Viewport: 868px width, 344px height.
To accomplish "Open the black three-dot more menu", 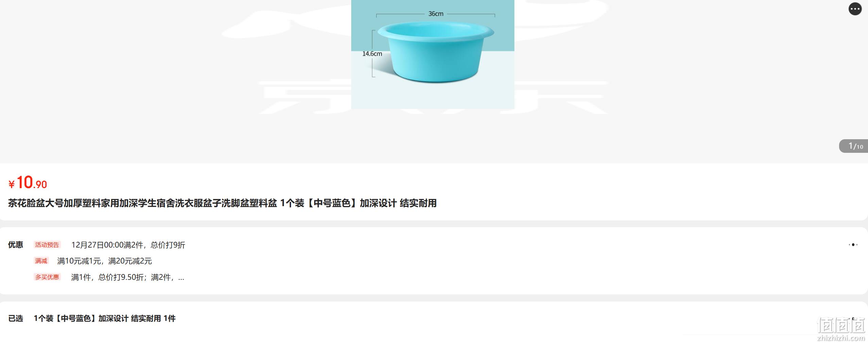I will [855, 9].
